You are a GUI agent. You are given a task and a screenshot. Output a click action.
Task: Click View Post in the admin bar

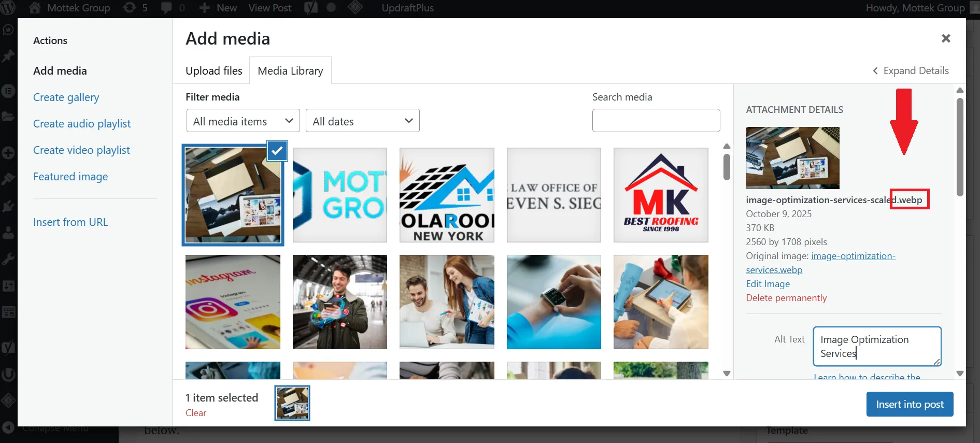pos(270,8)
